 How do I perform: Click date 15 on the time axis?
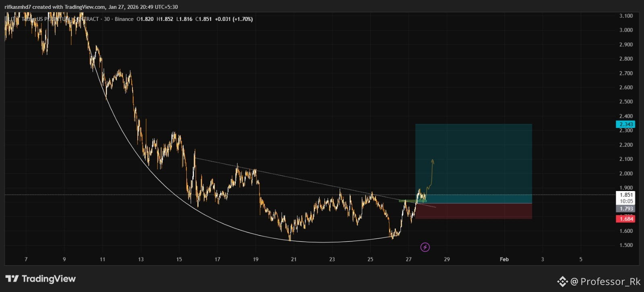(x=179, y=259)
